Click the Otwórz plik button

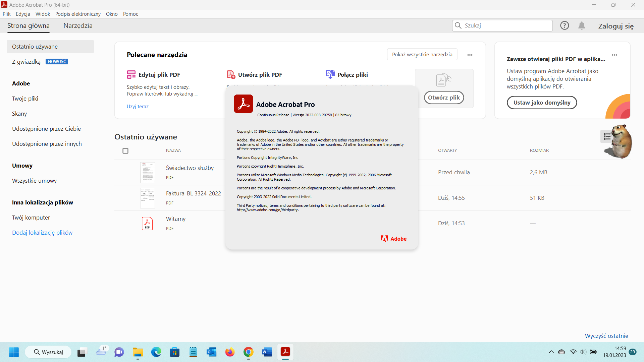click(x=444, y=98)
